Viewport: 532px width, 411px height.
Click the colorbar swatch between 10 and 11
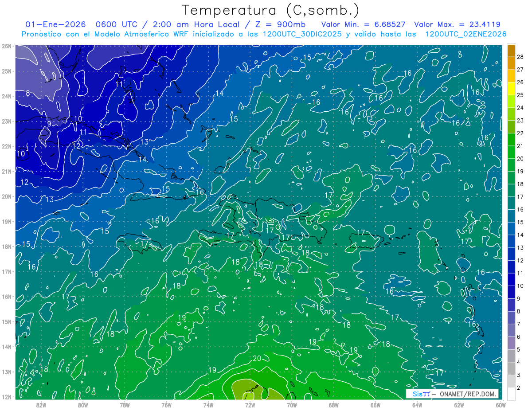coord(511,280)
